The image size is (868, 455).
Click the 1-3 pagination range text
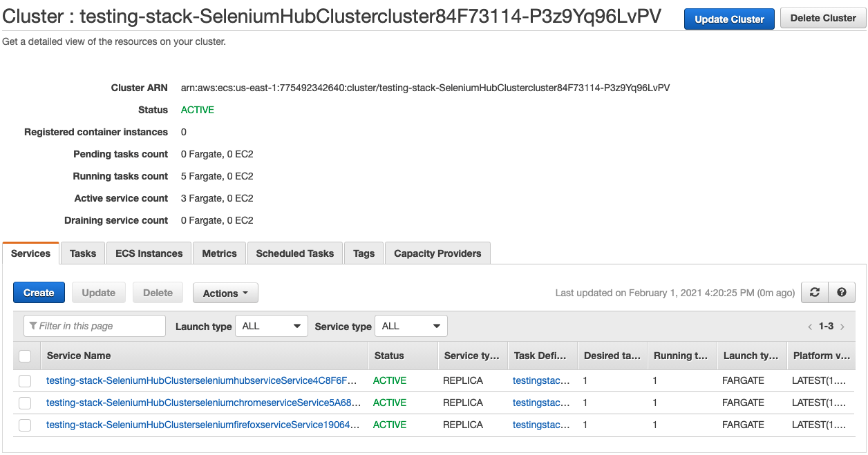pos(826,327)
